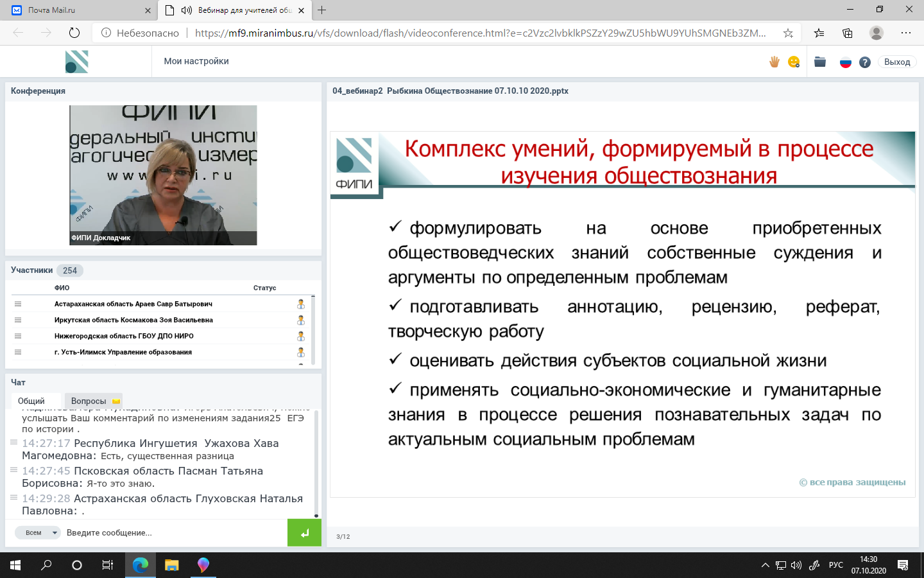The height and width of the screenshot is (578, 924).
Task: Select the Общий chat tab
Action: (31, 401)
